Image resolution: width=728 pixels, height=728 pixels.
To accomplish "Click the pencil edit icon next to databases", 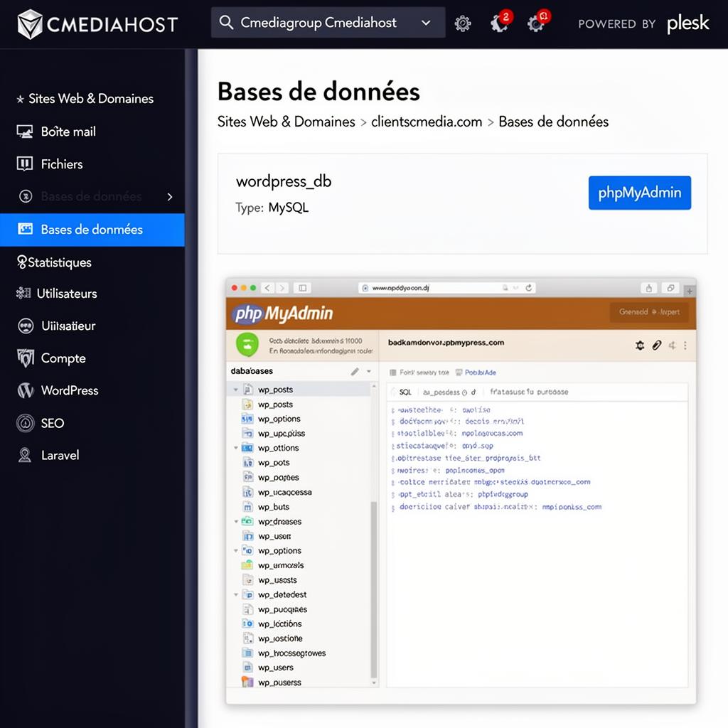I will [355, 371].
